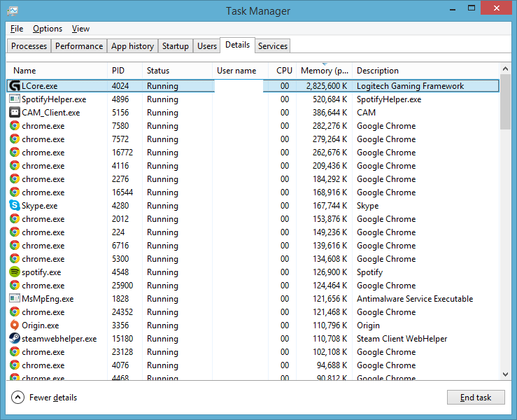
Task: Select the 386,644 K memory value
Action: coord(330,113)
